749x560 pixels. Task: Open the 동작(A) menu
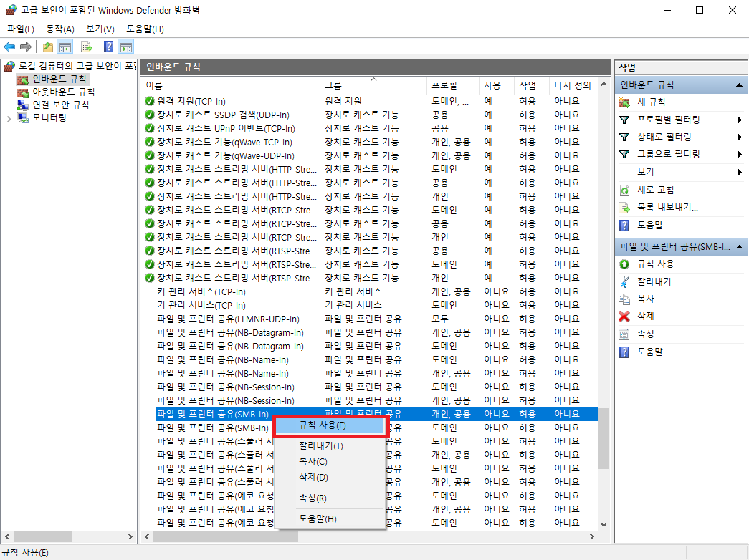click(60, 29)
